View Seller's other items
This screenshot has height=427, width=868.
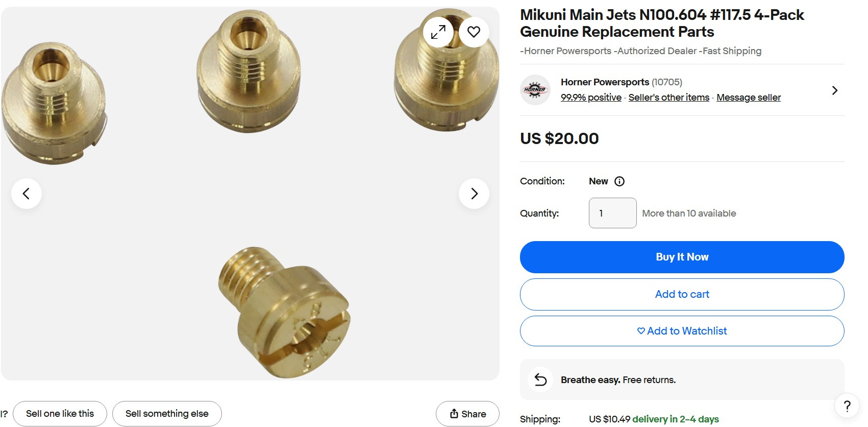(x=668, y=98)
